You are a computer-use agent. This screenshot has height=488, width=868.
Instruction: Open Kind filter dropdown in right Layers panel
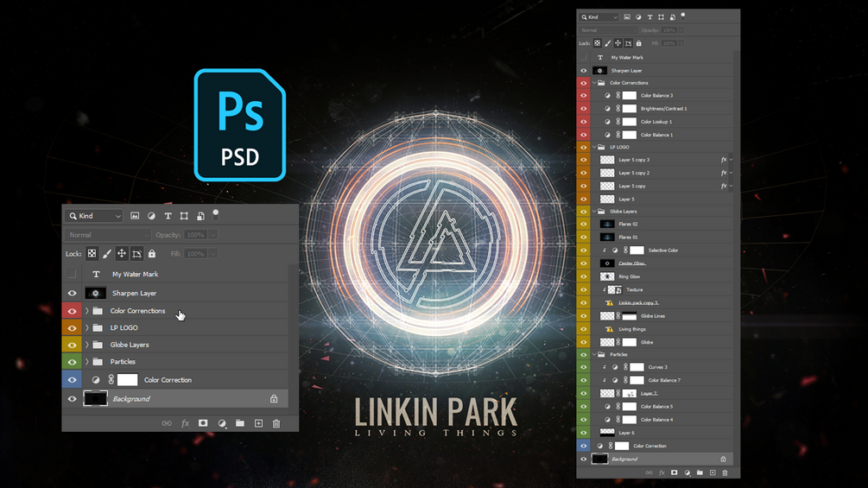click(x=599, y=17)
